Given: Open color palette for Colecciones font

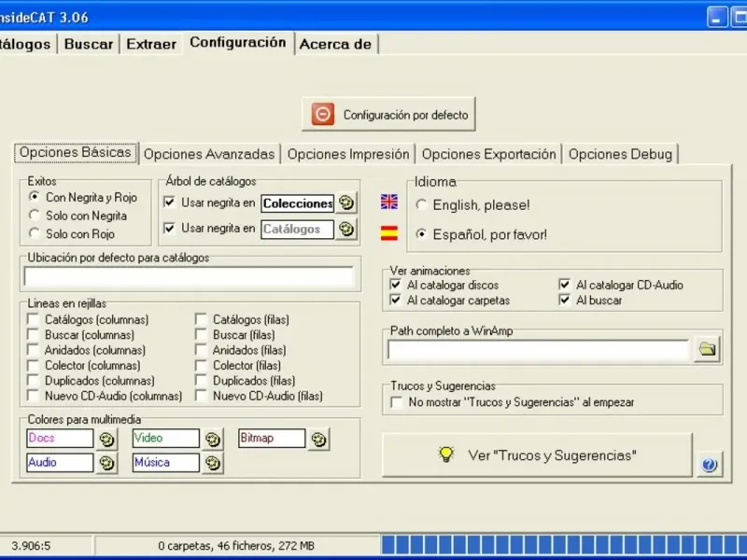Looking at the screenshot, I should [346, 203].
